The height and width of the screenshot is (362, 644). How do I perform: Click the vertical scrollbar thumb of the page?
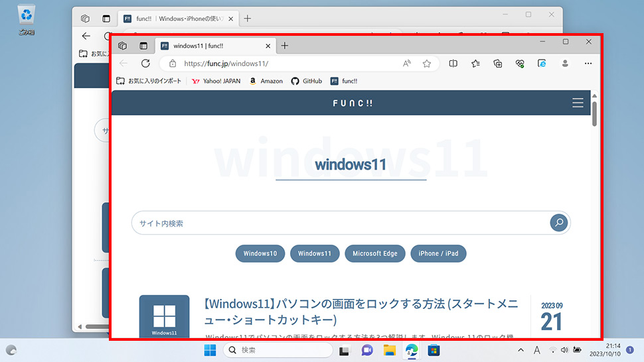[594, 113]
